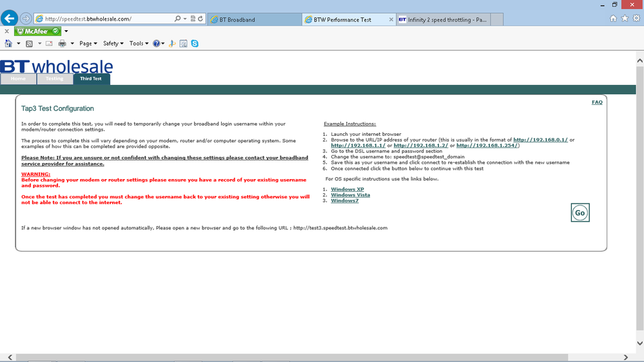The image size is (644, 362).
Task: Select the Home page tab
Action: 18,79
